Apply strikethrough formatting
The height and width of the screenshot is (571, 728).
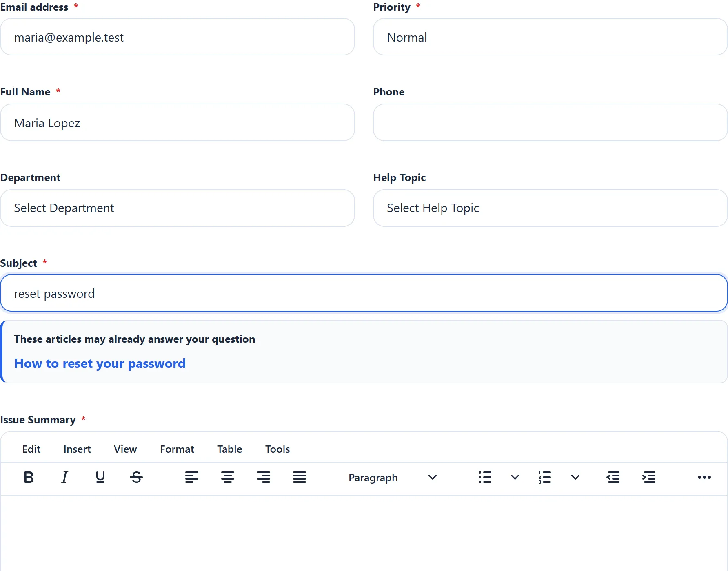click(136, 477)
